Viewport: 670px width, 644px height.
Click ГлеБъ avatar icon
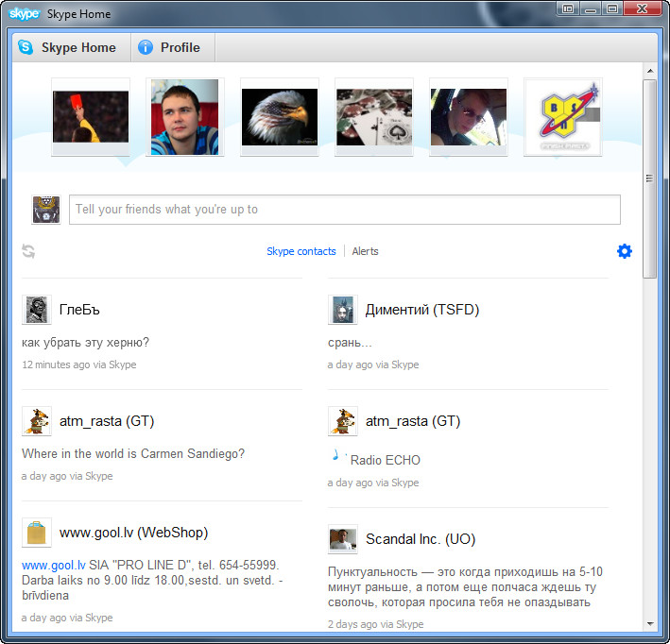[x=37, y=310]
